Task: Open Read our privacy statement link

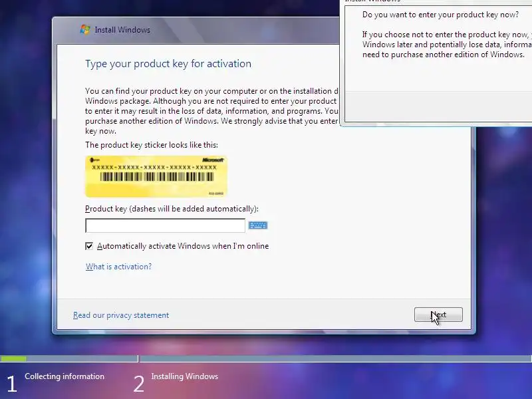Action: (121, 315)
